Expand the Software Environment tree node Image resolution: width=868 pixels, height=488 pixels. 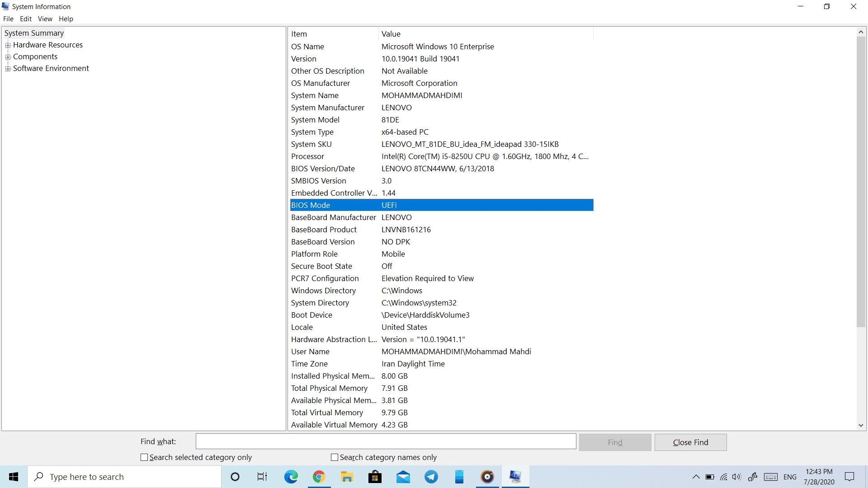click(x=8, y=69)
